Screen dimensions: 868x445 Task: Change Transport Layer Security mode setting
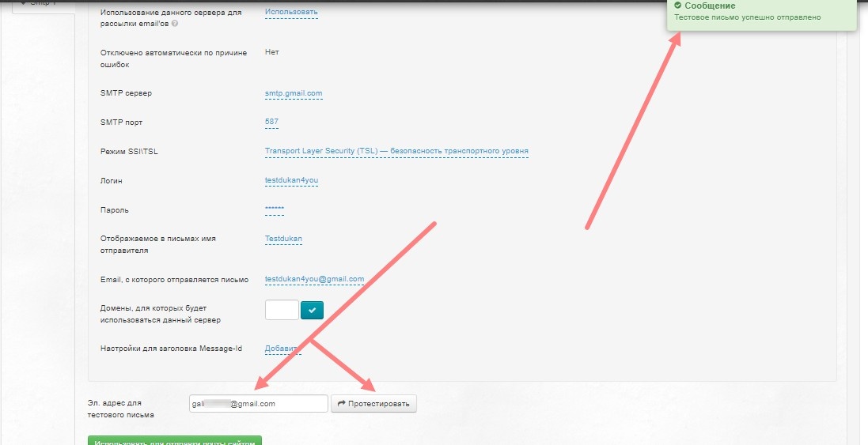pos(396,151)
